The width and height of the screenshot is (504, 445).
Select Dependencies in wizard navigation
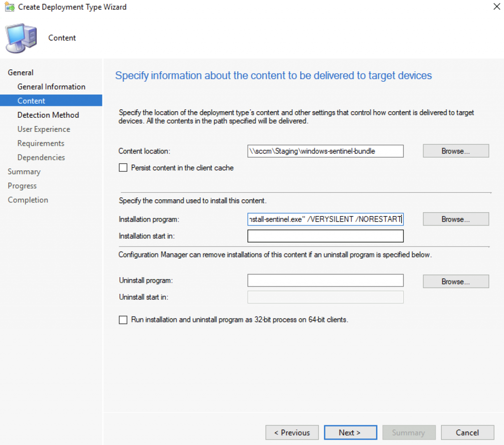[41, 157]
